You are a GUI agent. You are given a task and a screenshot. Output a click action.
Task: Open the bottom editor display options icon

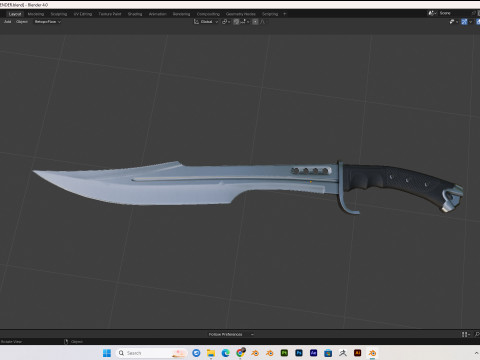point(466,334)
